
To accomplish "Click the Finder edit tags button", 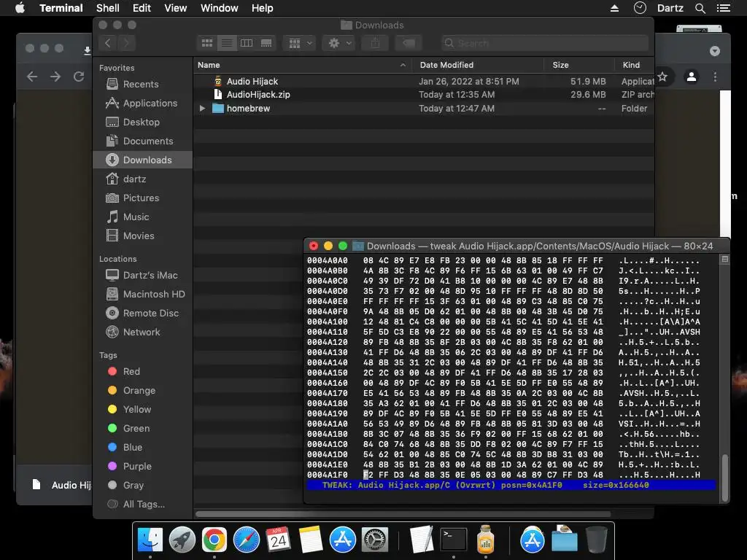I will (x=409, y=43).
